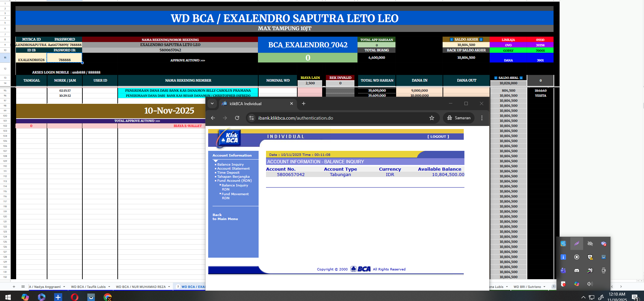Click the TOTAL BUANG value 4,400,000

pos(377,58)
